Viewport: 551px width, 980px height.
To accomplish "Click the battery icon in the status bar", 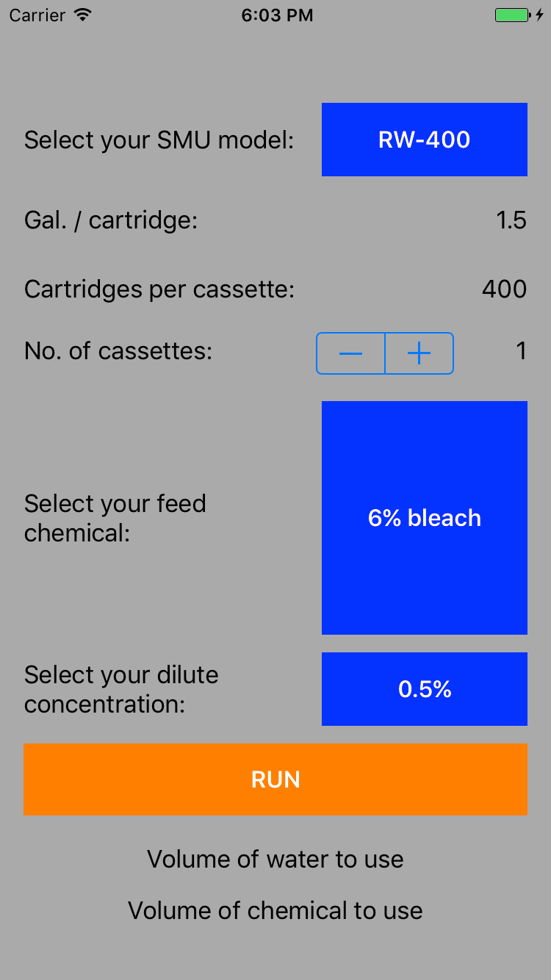I will (x=511, y=15).
